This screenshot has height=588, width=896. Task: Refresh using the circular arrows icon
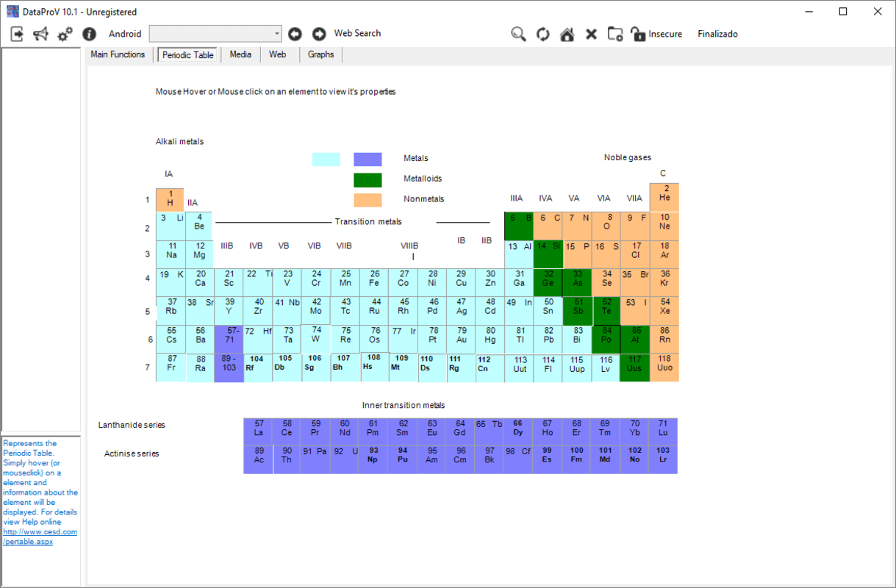click(542, 34)
